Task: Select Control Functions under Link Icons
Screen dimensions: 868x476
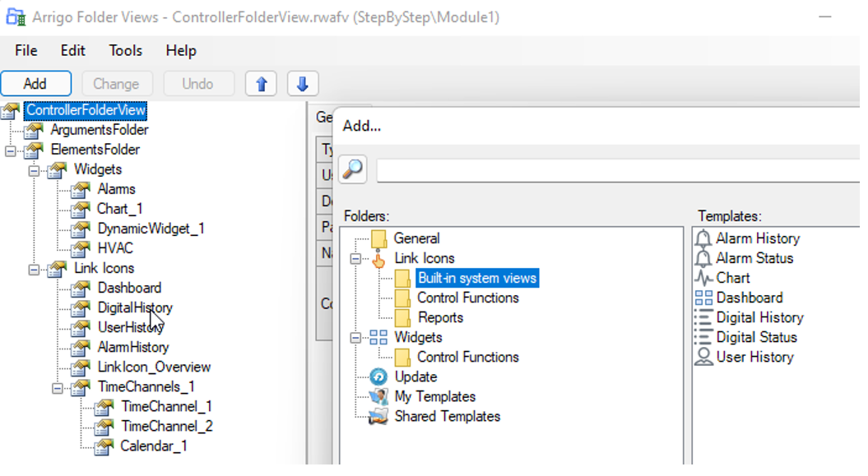Action: click(468, 298)
